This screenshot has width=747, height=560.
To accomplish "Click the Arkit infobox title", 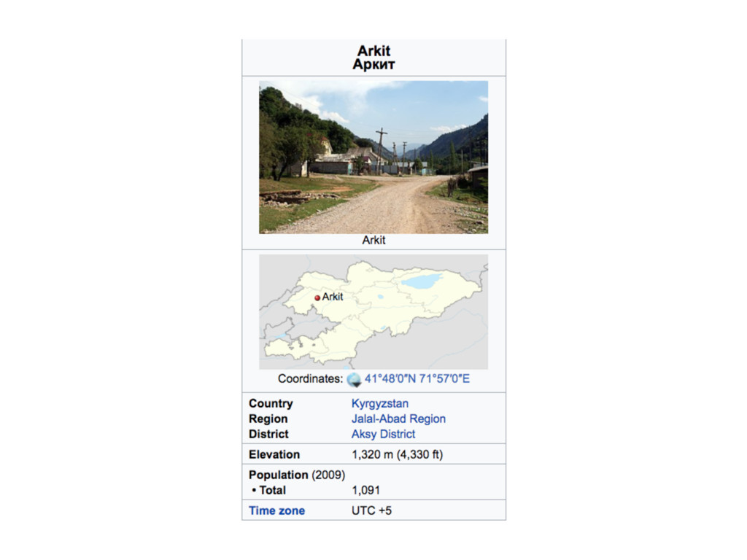I will point(373,50).
